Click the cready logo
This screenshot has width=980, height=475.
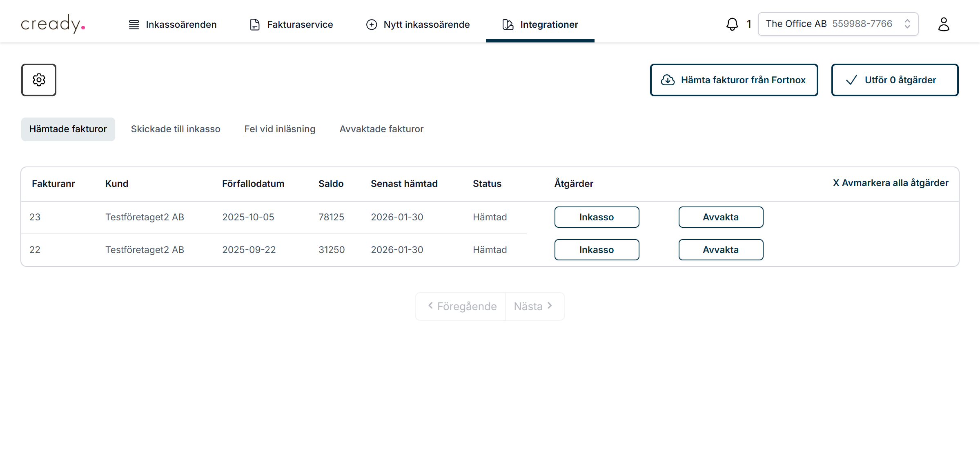[53, 24]
